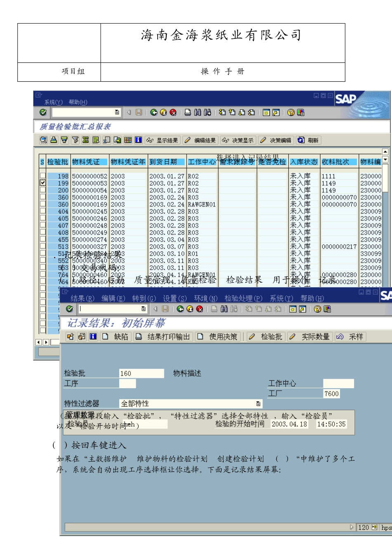Tick the checkbox for inspection lot 200

click(43, 190)
